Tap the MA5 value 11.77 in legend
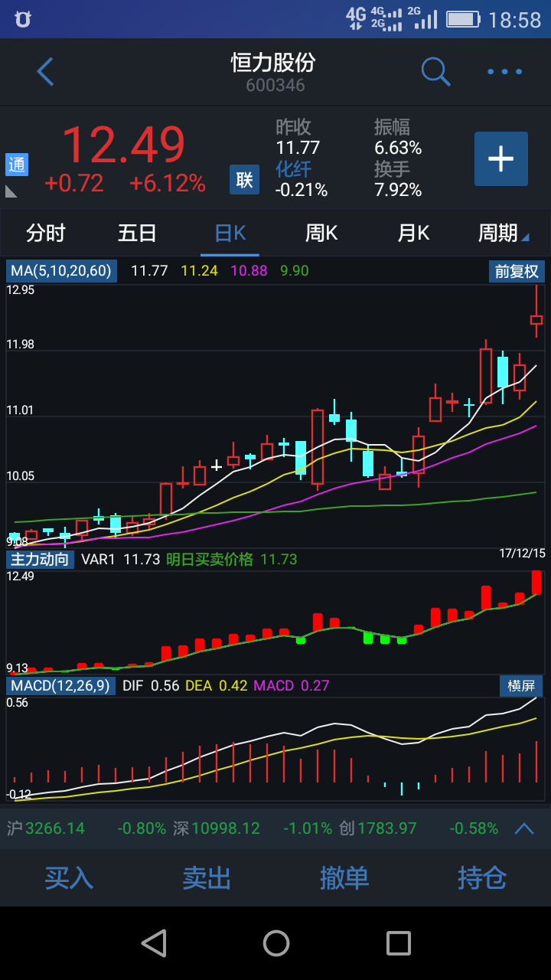Screen dimensions: 551x980 [x=149, y=271]
